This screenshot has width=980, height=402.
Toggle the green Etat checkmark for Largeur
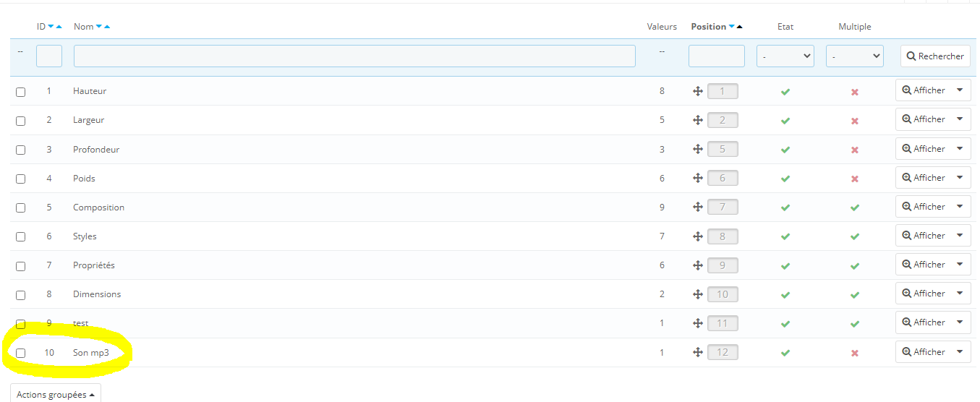tap(785, 121)
